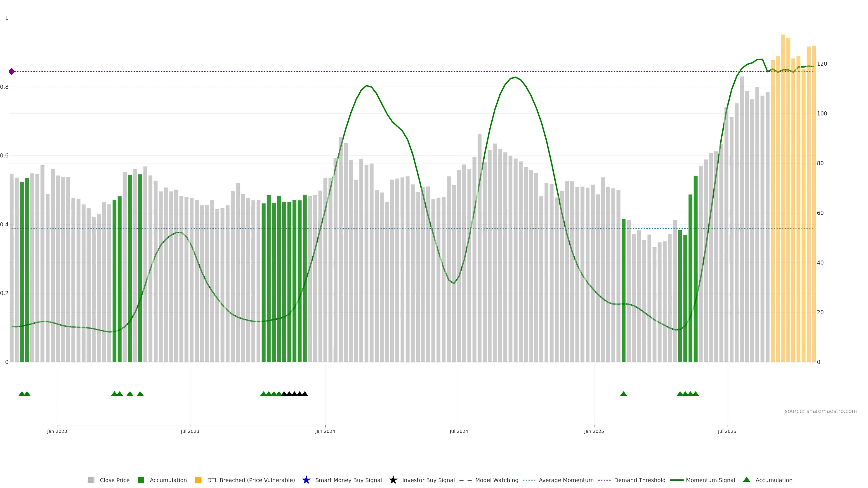This screenshot has width=868, height=488.
Task: Toggle the Momentum Signal legend label
Action: tap(710, 480)
